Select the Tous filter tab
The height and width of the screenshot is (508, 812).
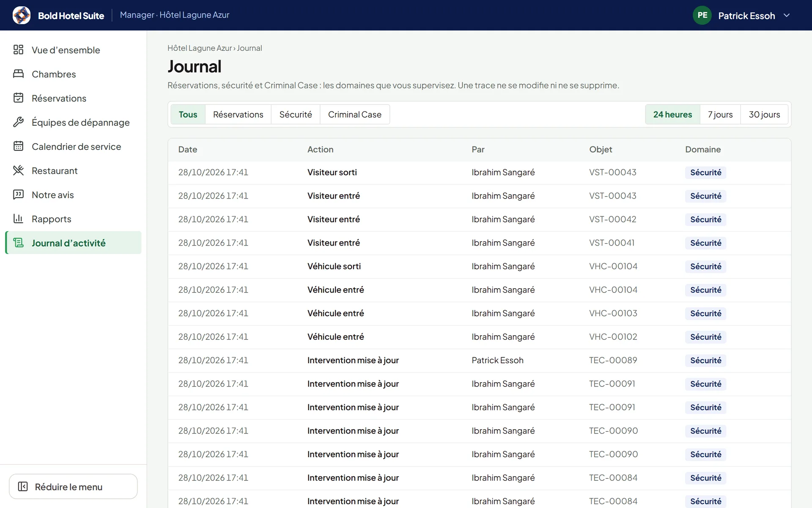[188, 114]
